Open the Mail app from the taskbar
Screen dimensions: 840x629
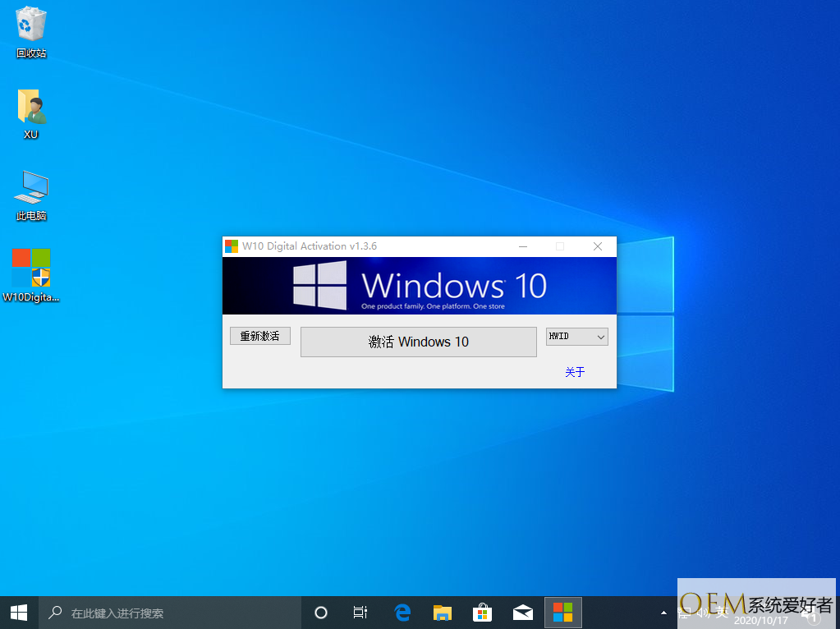click(522, 613)
